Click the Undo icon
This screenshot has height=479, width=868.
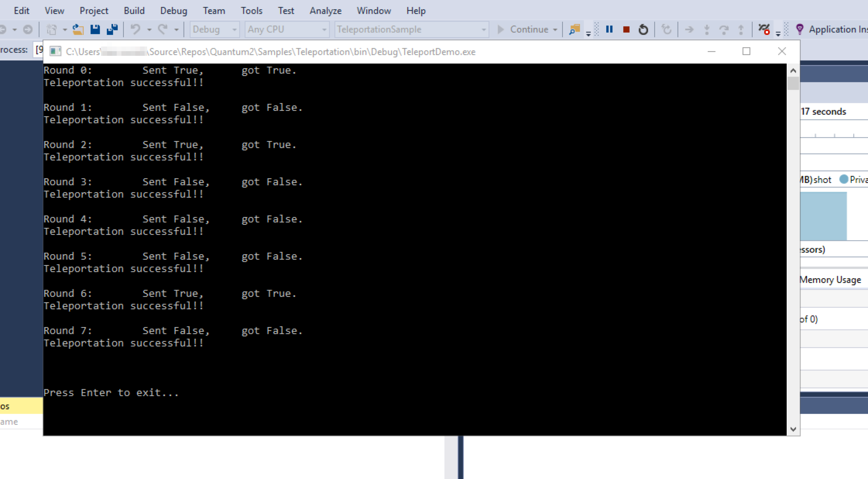pos(135,29)
